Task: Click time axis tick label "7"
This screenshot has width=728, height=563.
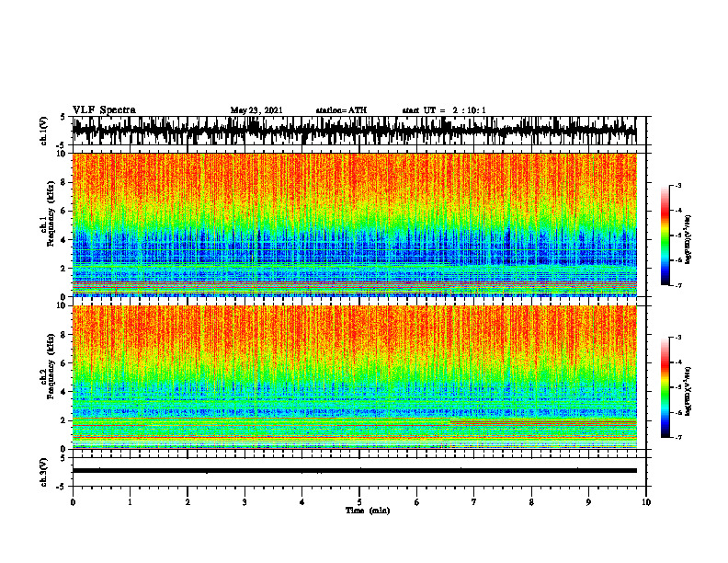Action: (474, 502)
